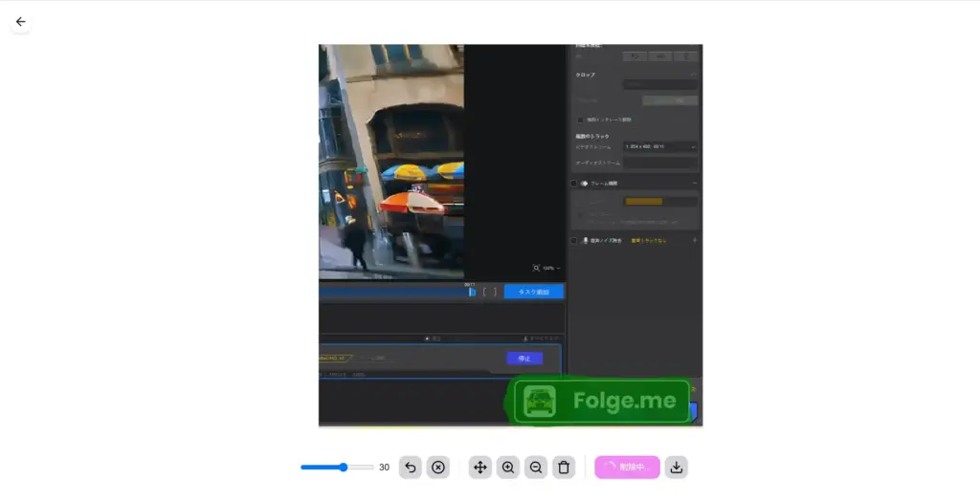Adjust the brush size slider
Image resolution: width=980 pixels, height=502 pixels.
[337, 467]
